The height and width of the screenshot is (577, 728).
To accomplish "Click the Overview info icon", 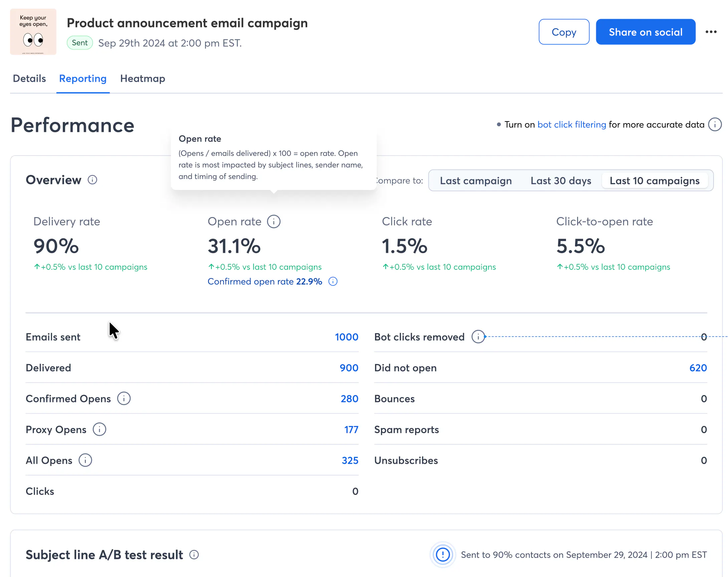I will (92, 180).
